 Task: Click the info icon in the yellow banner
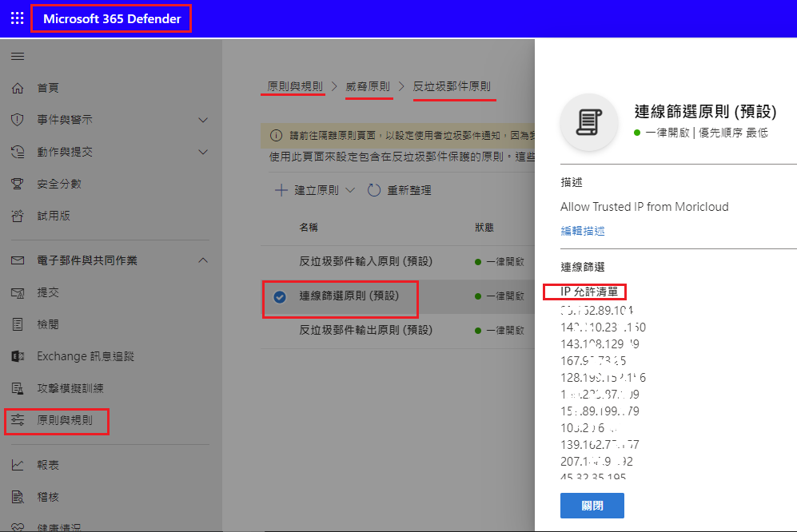click(x=276, y=136)
